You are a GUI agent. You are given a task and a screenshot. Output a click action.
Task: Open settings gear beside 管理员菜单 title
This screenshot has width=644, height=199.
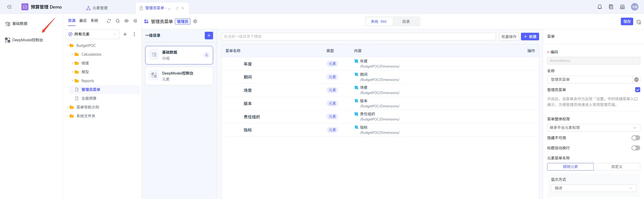coord(195,21)
